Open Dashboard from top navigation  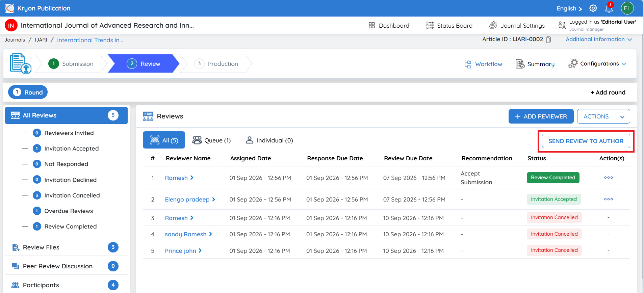[389, 25]
